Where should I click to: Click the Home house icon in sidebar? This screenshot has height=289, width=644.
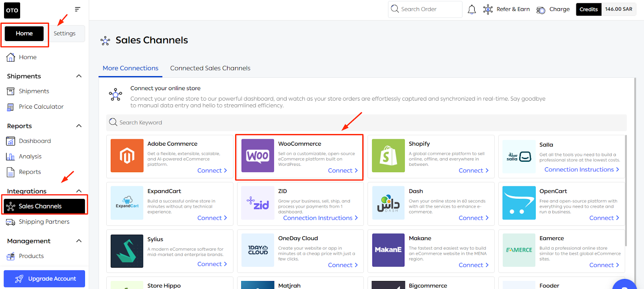pyautogui.click(x=11, y=57)
